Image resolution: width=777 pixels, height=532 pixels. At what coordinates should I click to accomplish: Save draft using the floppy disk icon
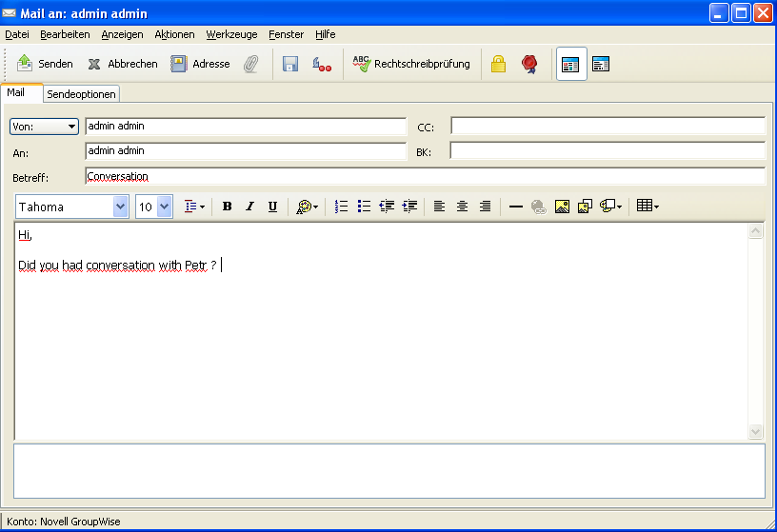[290, 64]
